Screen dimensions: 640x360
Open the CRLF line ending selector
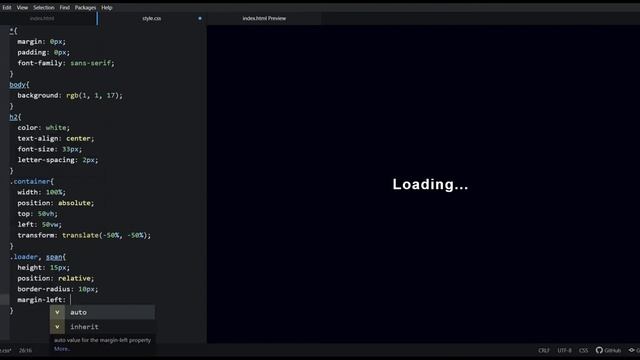[x=544, y=350]
